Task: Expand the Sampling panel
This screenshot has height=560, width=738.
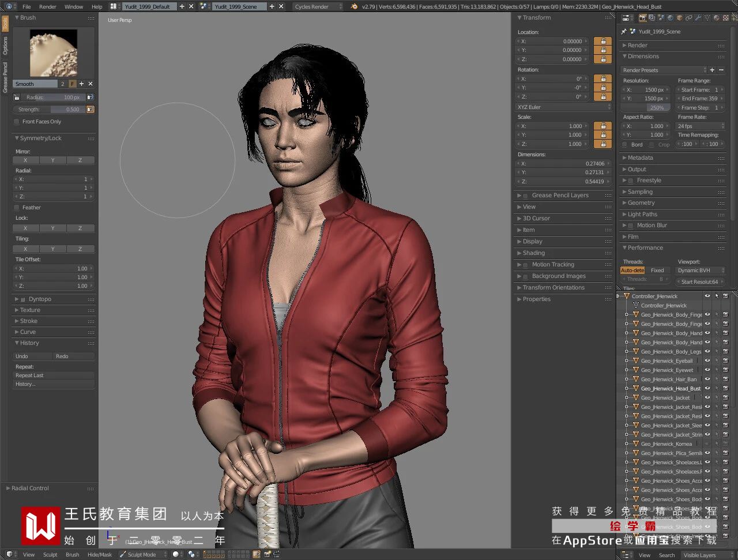Action: [x=640, y=191]
